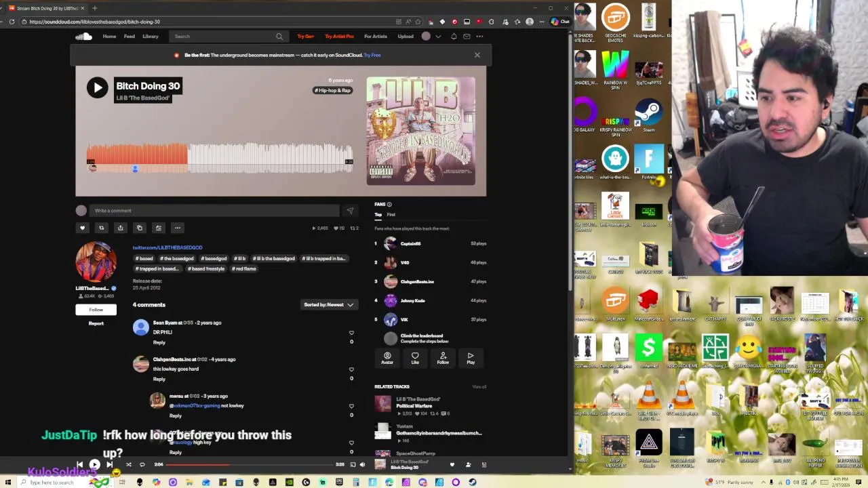Share the track
Image resolution: width=868 pixels, height=488 pixels.
click(x=120, y=228)
